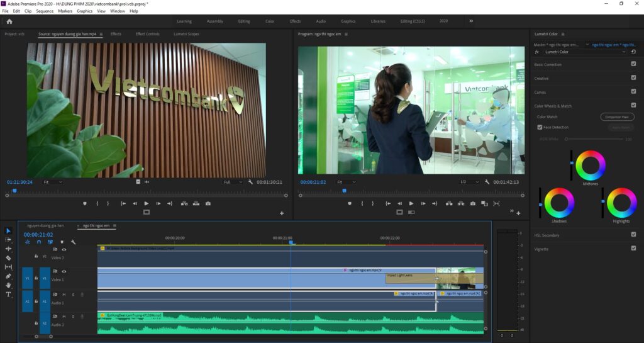
Task: Click the Insert button in Source monitor
Action: [x=184, y=203]
